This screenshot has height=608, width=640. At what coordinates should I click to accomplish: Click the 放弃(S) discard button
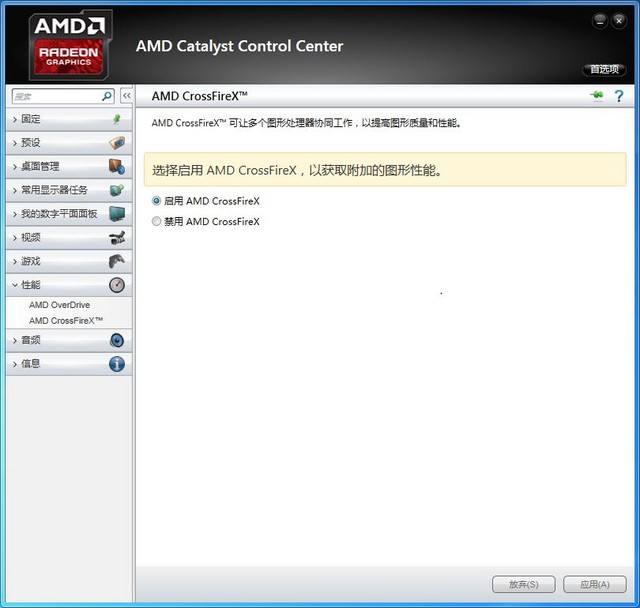coord(524,584)
